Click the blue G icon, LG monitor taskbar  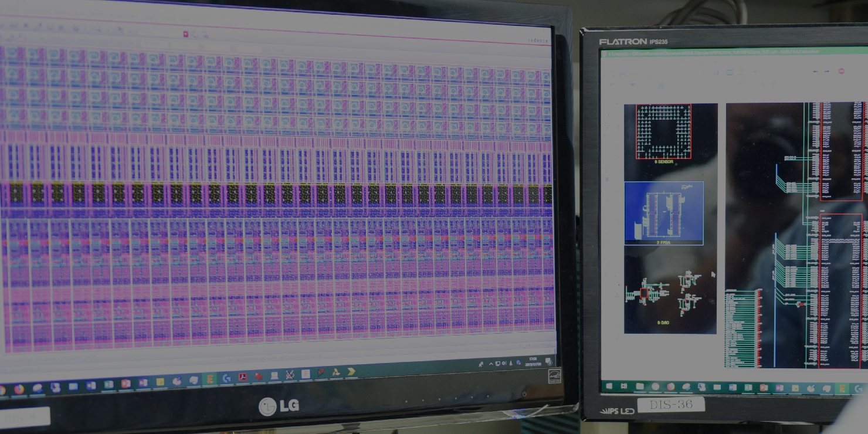click(x=226, y=378)
